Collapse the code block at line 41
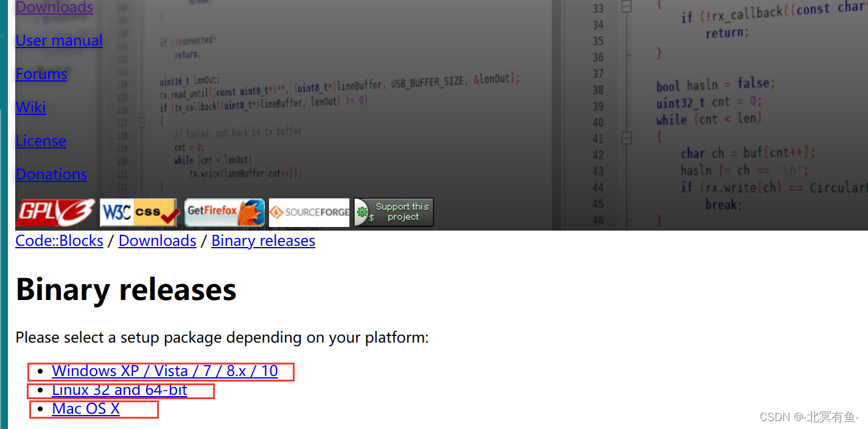Viewport: 868px width, 429px height. tap(626, 139)
